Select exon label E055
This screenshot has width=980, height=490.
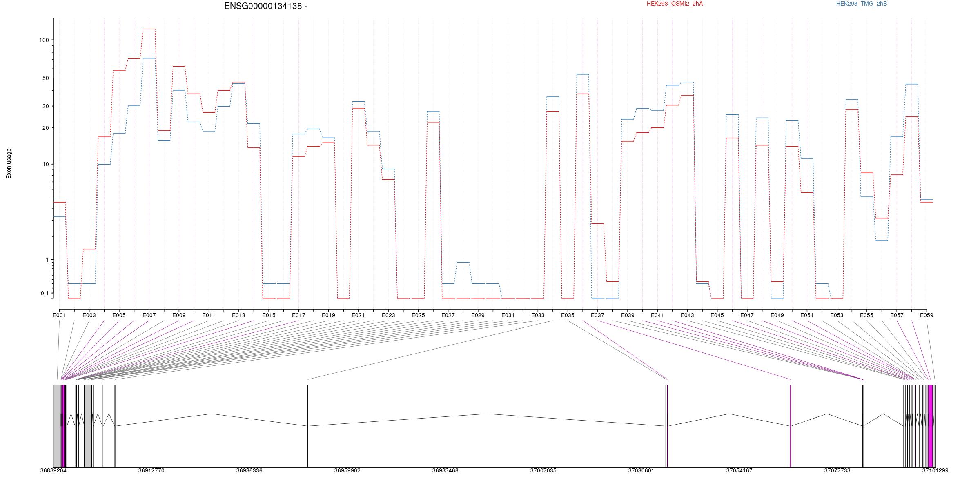pos(867,315)
